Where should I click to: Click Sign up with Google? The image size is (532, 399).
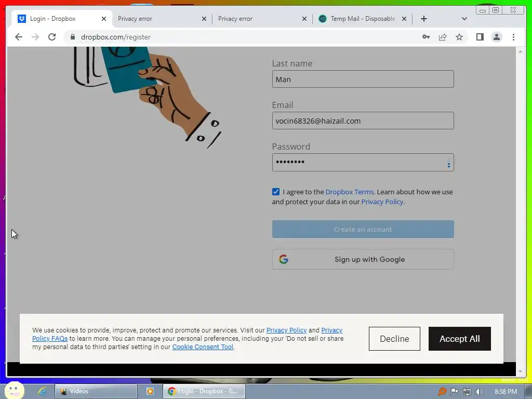pos(363,259)
